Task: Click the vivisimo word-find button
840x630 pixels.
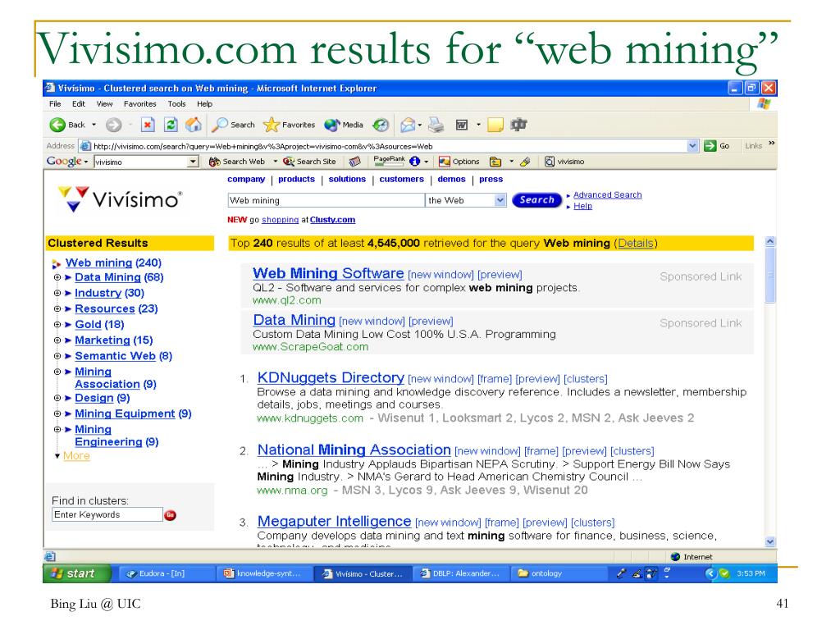Action: tap(564, 162)
